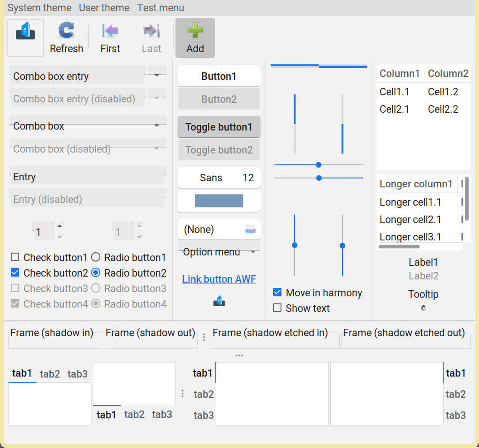479x448 pixels.
Task: Click Button1
Action: [219, 76]
